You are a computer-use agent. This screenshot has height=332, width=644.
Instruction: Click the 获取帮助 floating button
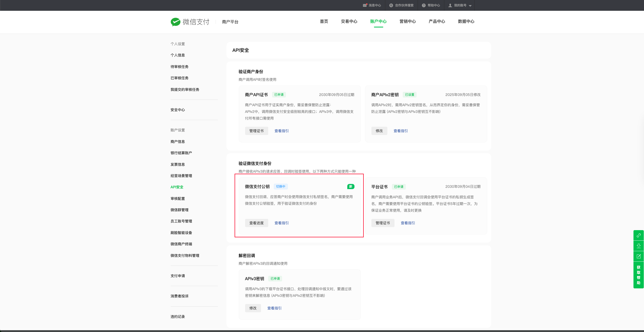(x=639, y=275)
